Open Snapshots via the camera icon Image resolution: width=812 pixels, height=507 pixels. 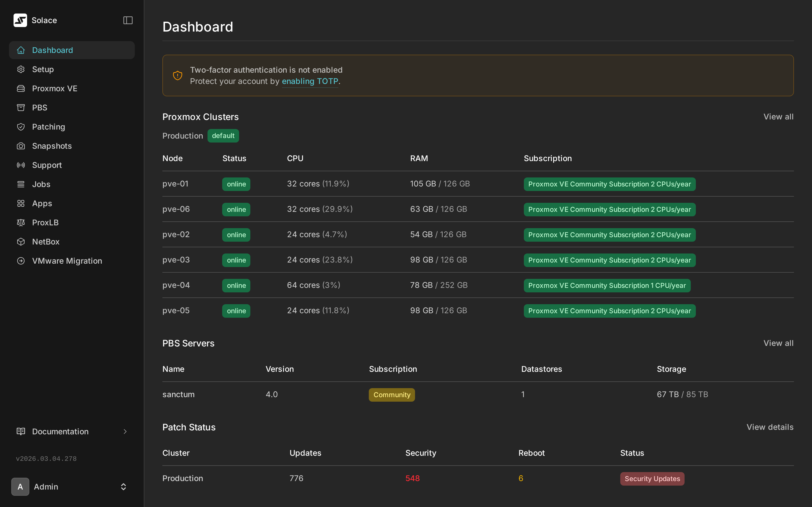click(x=21, y=146)
